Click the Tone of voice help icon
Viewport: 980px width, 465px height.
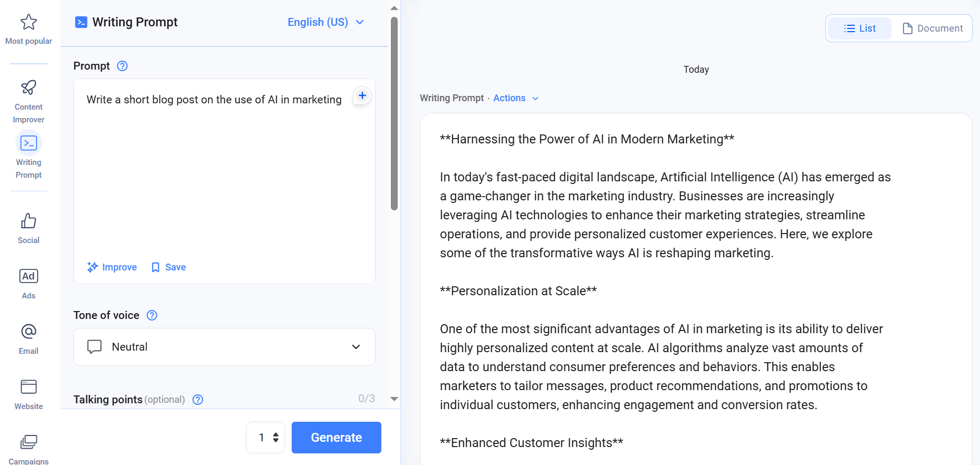tap(152, 315)
